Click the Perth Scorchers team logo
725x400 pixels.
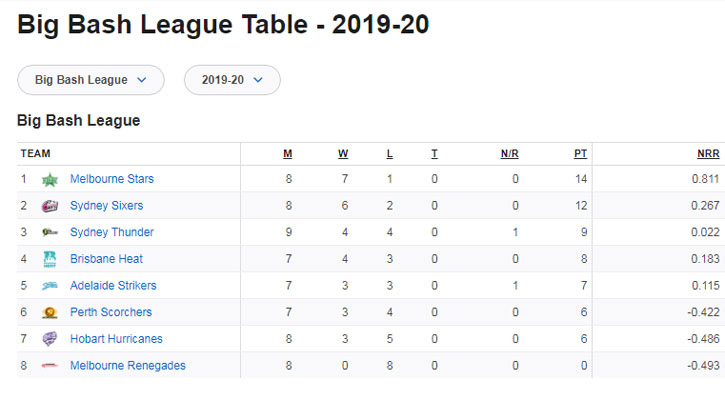click(50, 312)
